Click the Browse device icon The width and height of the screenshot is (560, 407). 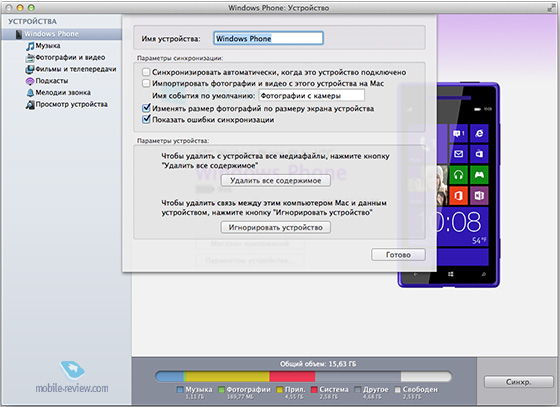30,105
